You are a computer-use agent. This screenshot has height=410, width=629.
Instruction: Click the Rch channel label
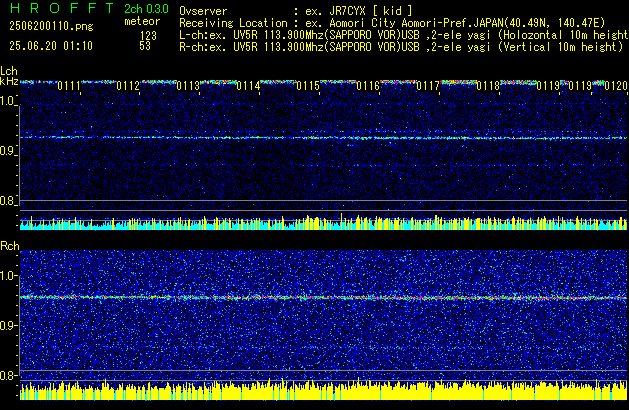point(10,246)
